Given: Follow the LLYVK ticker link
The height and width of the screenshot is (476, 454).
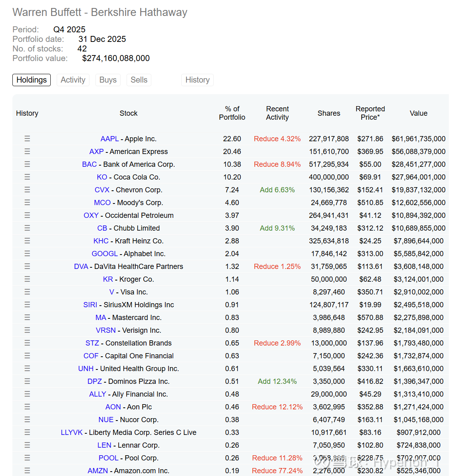Looking at the screenshot, I should [x=71, y=433].
